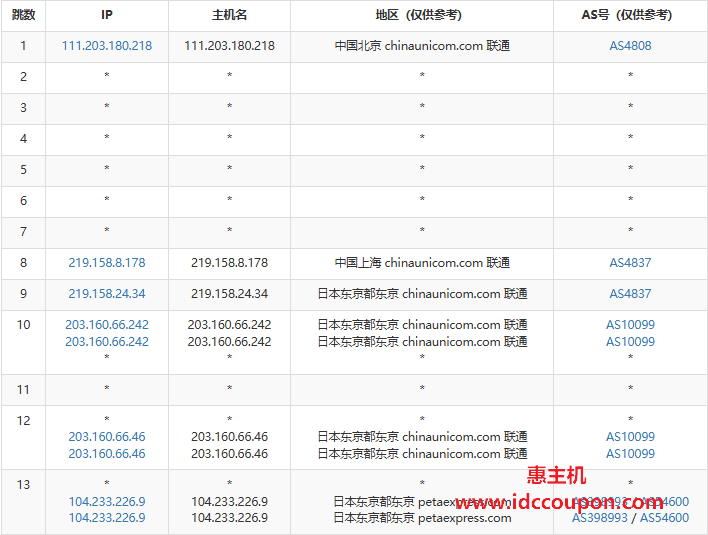Click AS54600 link in the last row
Screen dimensions: 708x535
click(665, 518)
